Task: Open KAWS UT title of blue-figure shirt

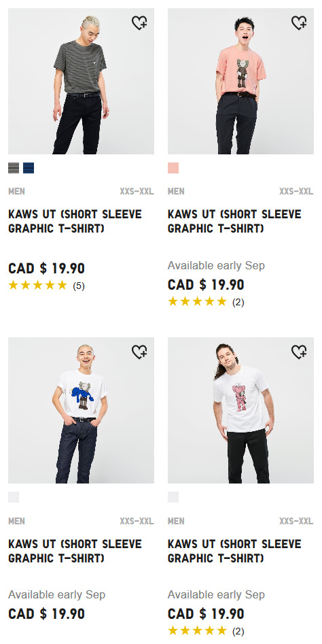Action: click(x=75, y=552)
